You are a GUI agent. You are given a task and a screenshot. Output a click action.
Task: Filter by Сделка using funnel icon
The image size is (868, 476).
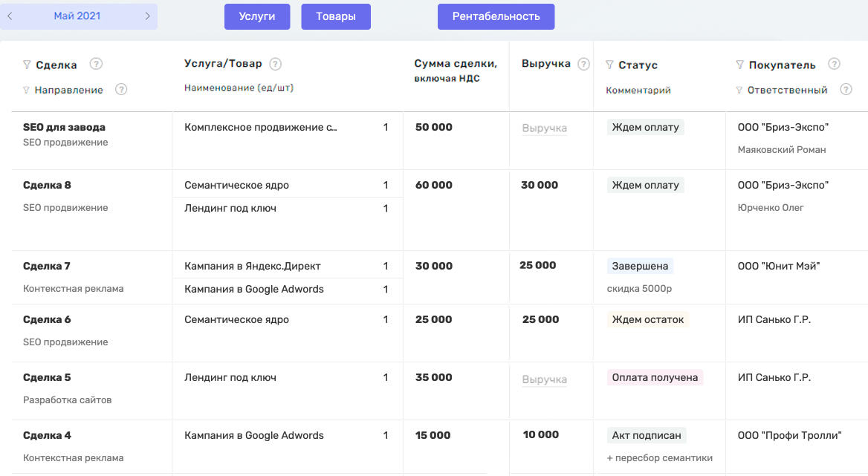point(27,65)
